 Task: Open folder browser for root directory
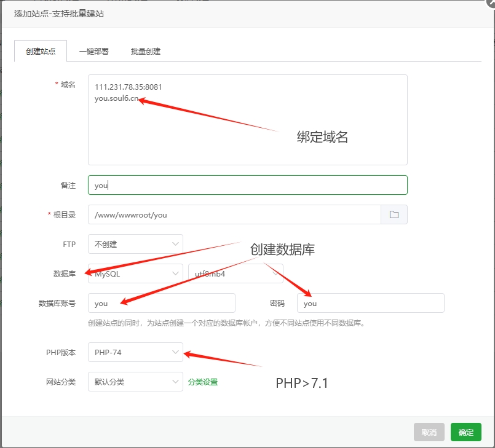[394, 214]
